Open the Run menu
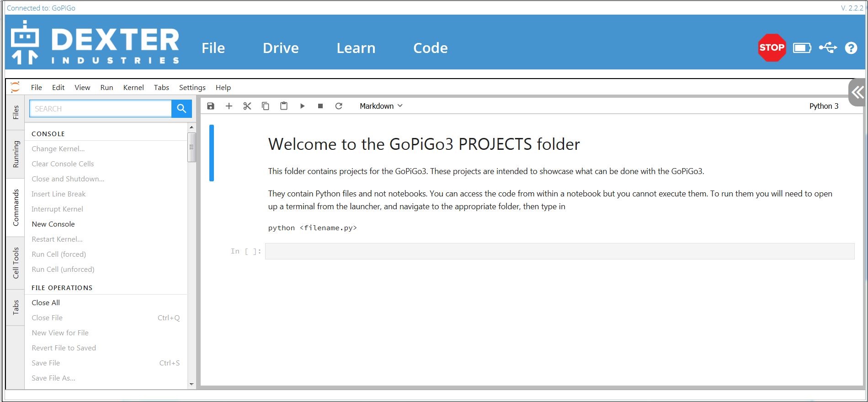 107,87
